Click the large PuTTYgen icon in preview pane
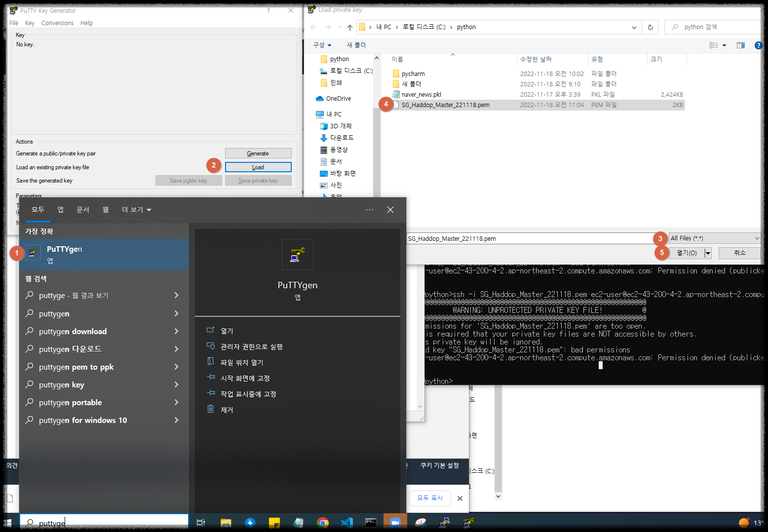 297,255
